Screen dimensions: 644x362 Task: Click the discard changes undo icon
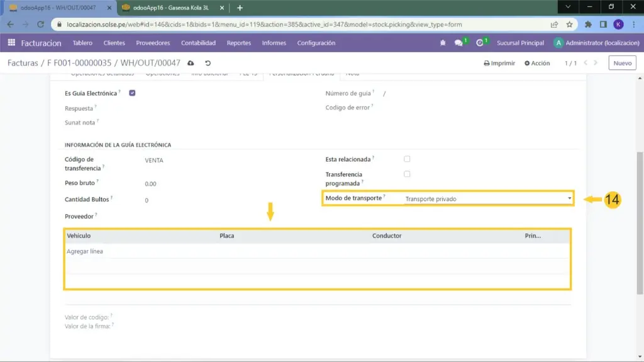coord(208,64)
